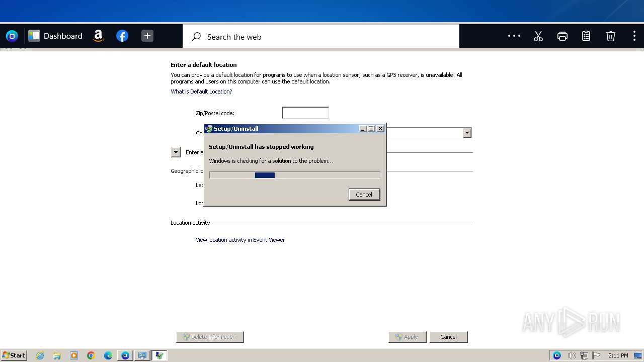Switch to Setup/Uninstall taskbar item
Screen dimensions: 644x362
pos(159,355)
